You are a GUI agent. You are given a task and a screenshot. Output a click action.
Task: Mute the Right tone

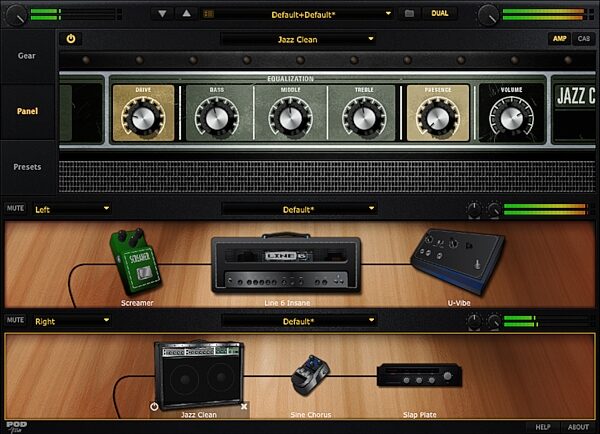15,320
